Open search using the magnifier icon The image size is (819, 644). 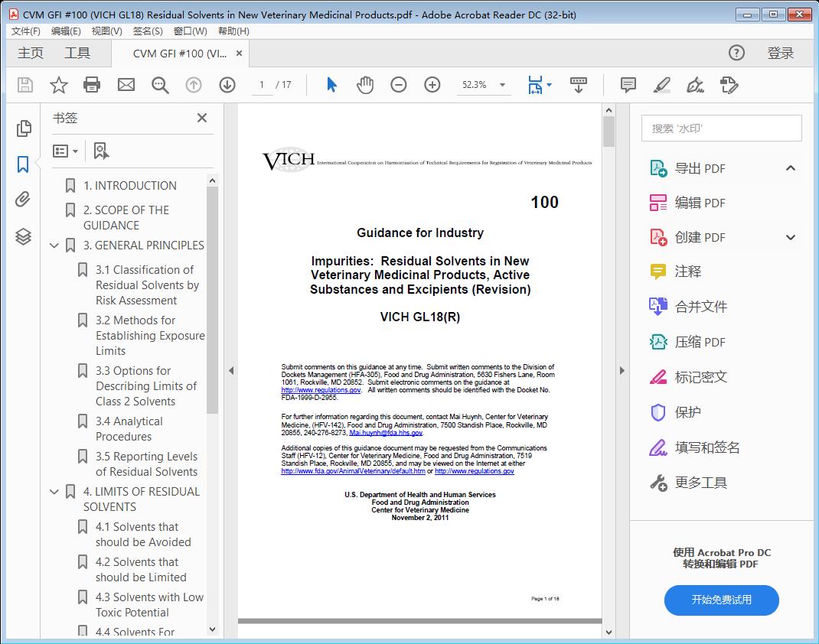tap(159, 85)
